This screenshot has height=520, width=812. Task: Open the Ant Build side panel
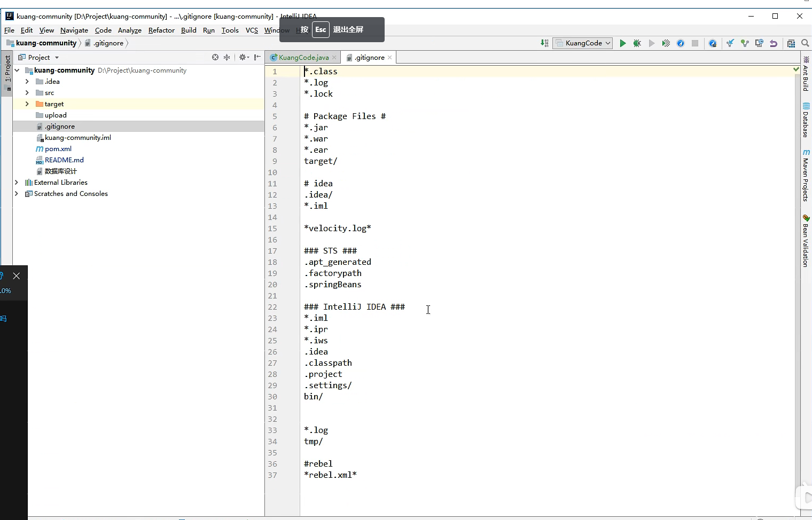pos(806,73)
